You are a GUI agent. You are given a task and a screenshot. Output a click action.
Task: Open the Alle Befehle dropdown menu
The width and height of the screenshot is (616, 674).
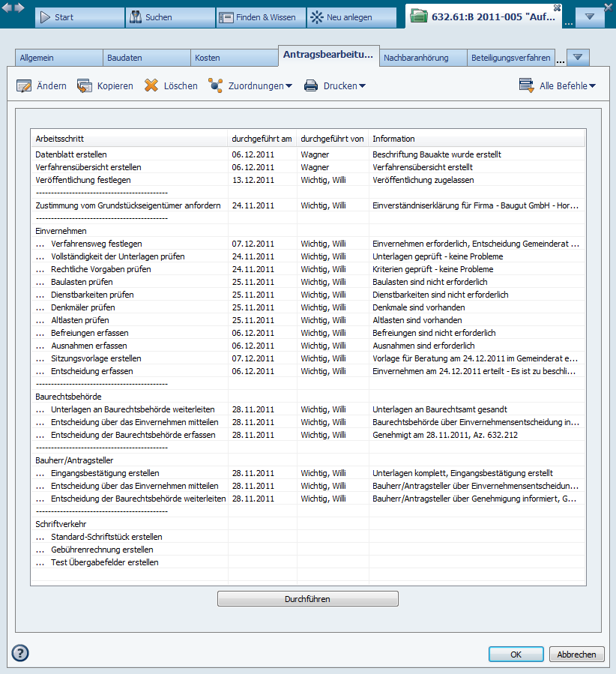pos(559,86)
